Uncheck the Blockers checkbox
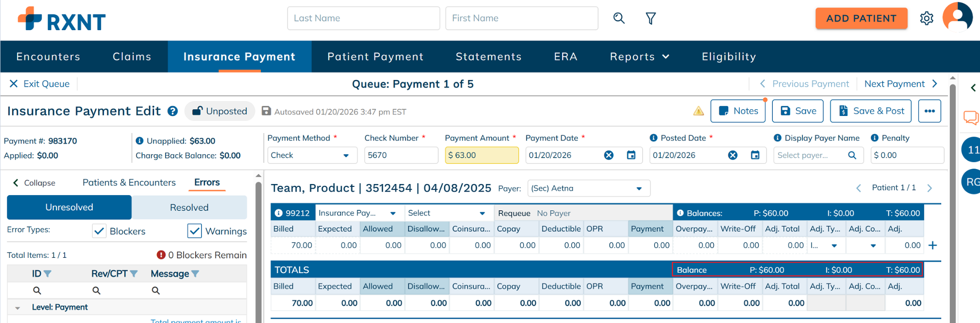Screen dimensions: 980x323 (99, 231)
